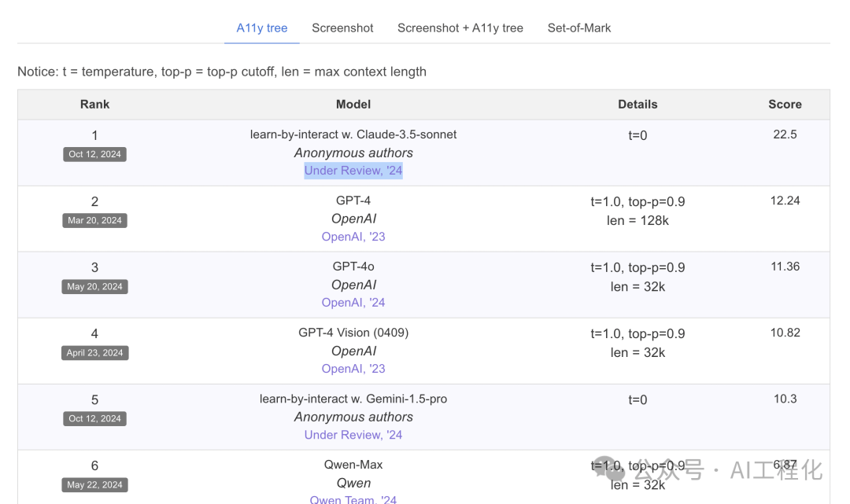850x504 pixels.
Task: Click the Oct 12, 2024 badge in rank 1
Action: (95, 154)
